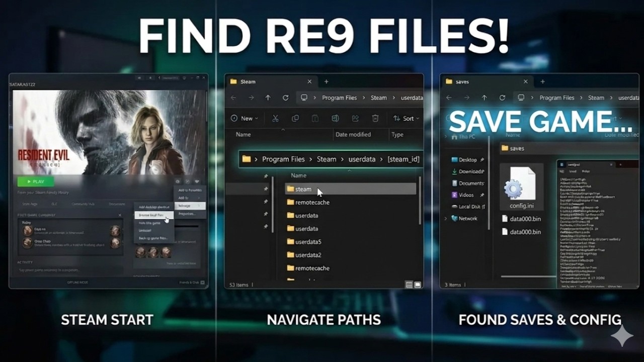This screenshot has height=362, width=644.
Task: Select Network in saves navigation pane
Action: (x=464, y=219)
